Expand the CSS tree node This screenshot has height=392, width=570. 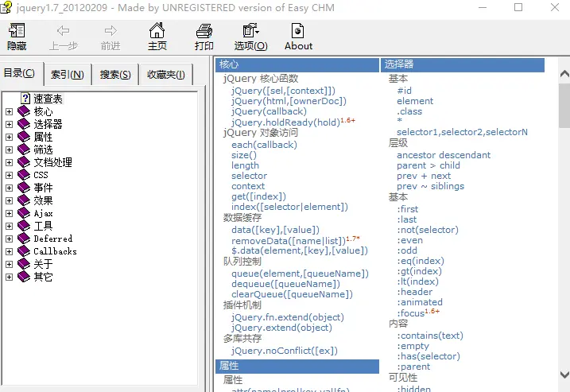10,175
